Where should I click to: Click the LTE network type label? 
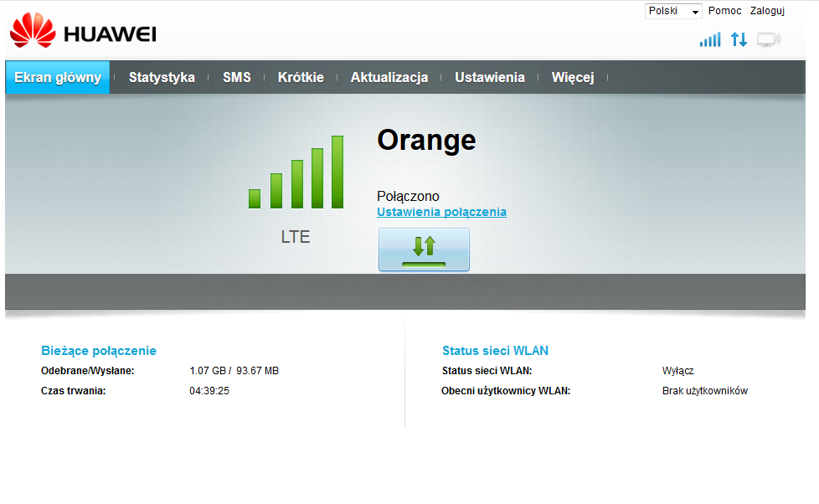click(x=296, y=237)
